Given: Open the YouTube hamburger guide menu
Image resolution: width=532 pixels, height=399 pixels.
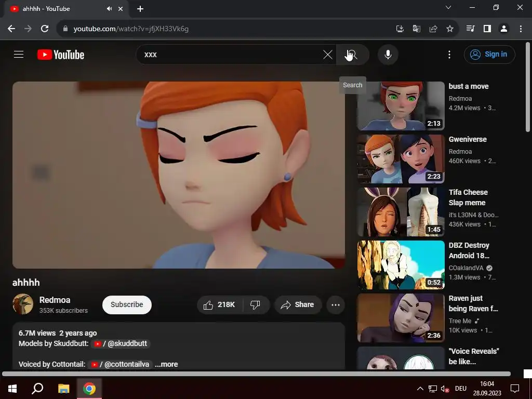Looking at the screenshot, I should coord(19,54).
